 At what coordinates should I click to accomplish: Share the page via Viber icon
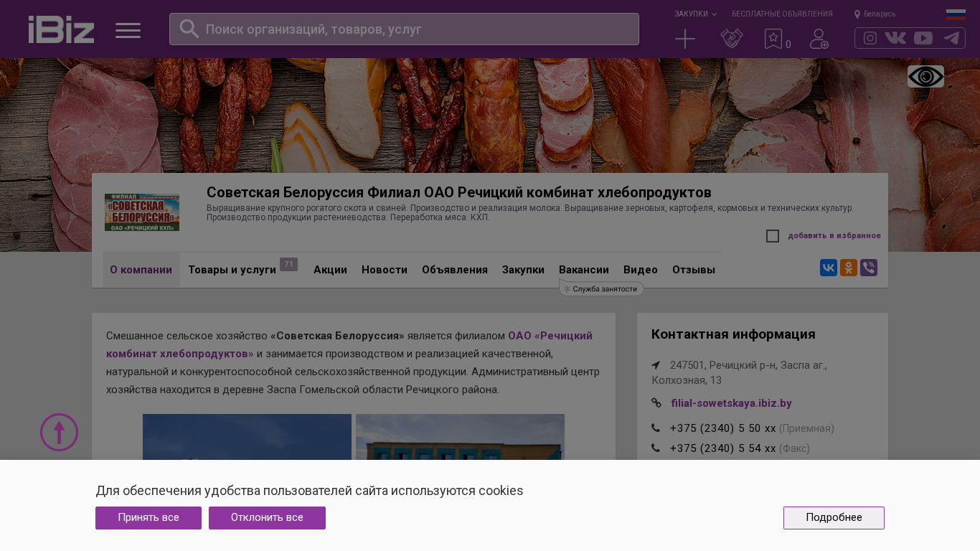click(x=869, y=268)
